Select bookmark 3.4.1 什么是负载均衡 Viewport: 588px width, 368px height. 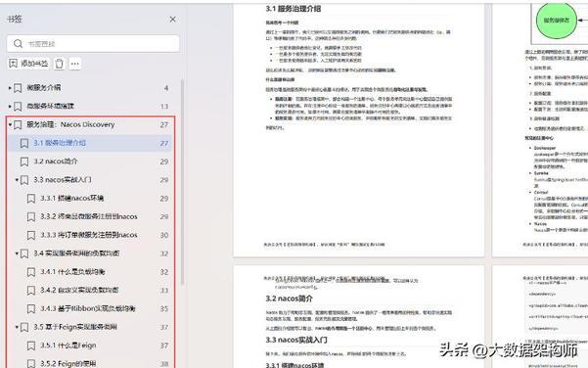[72, 271]
